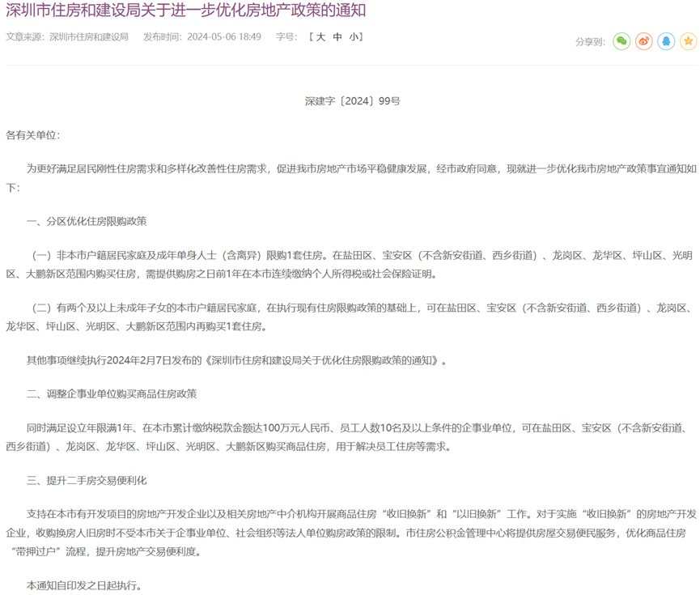Click the 字号: label
The width and height of the screenshot is (700, 595).
tap(286, 37)
